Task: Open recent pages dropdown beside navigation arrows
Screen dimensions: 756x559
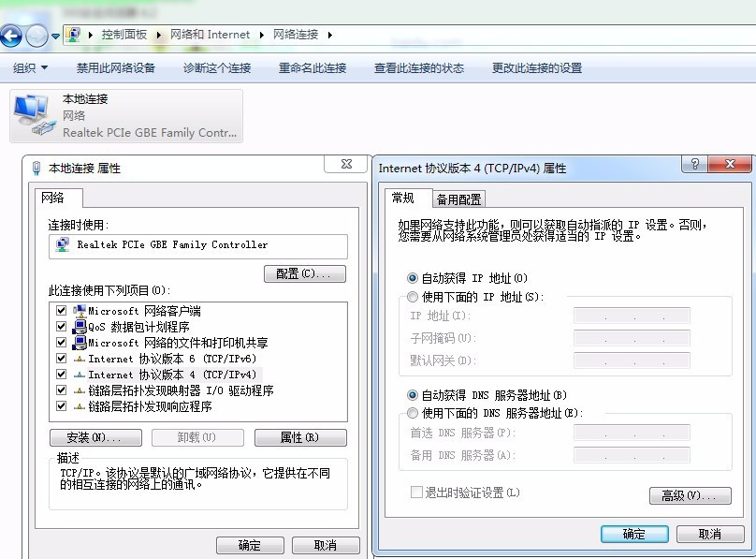Action: point(55,37)
